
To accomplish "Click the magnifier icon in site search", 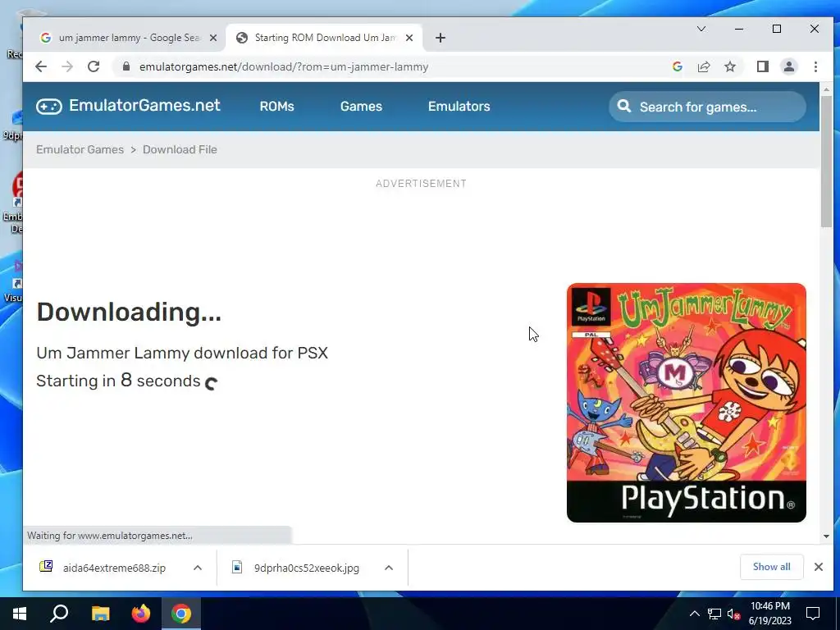I will click(624, 106).
